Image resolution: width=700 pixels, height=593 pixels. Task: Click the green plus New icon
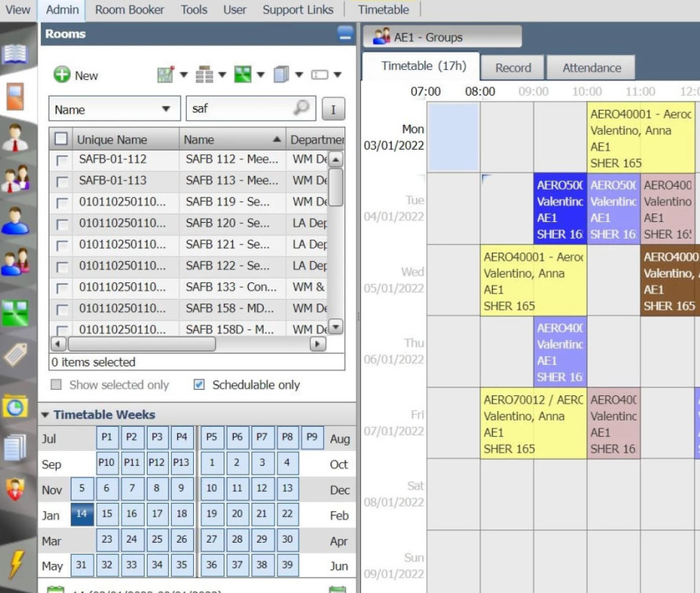(62, 75)
